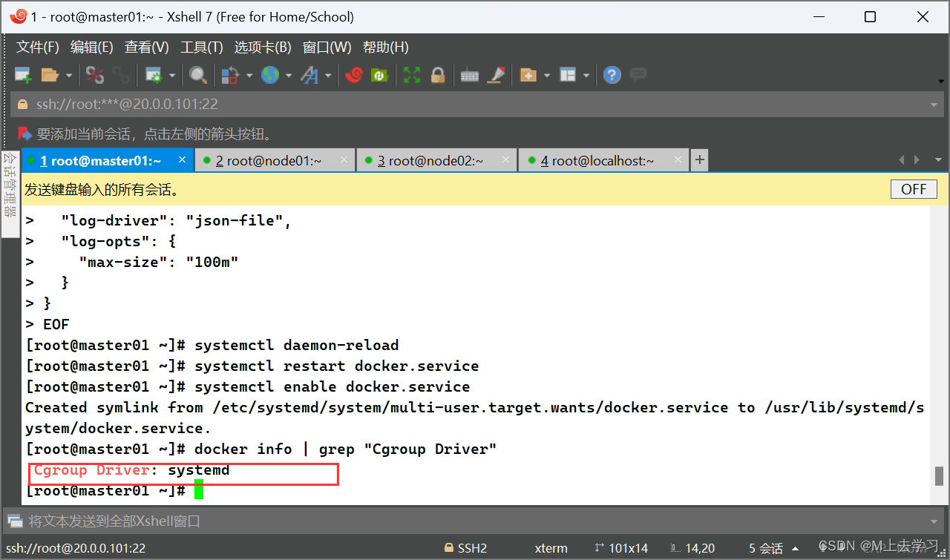Open the tab list dropdown arrow

(938, 160)
